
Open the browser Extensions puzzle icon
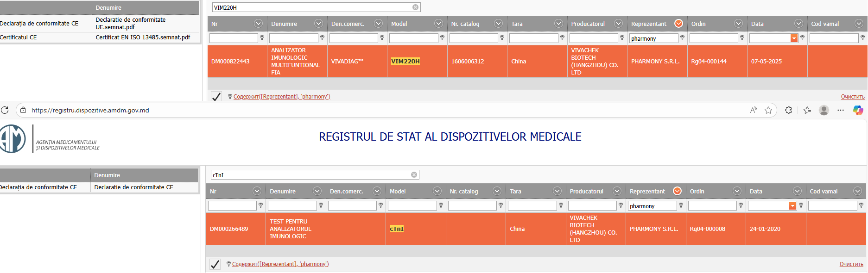788,110
